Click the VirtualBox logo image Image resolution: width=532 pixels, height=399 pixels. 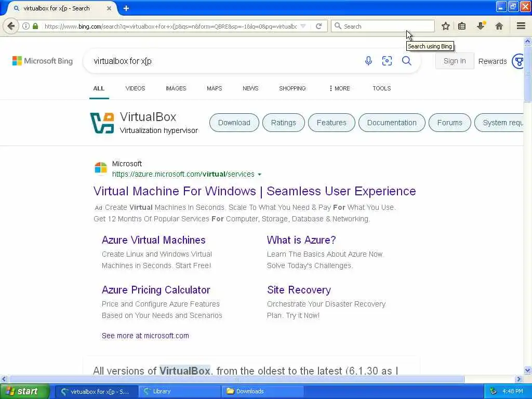[x=102, y=123]
